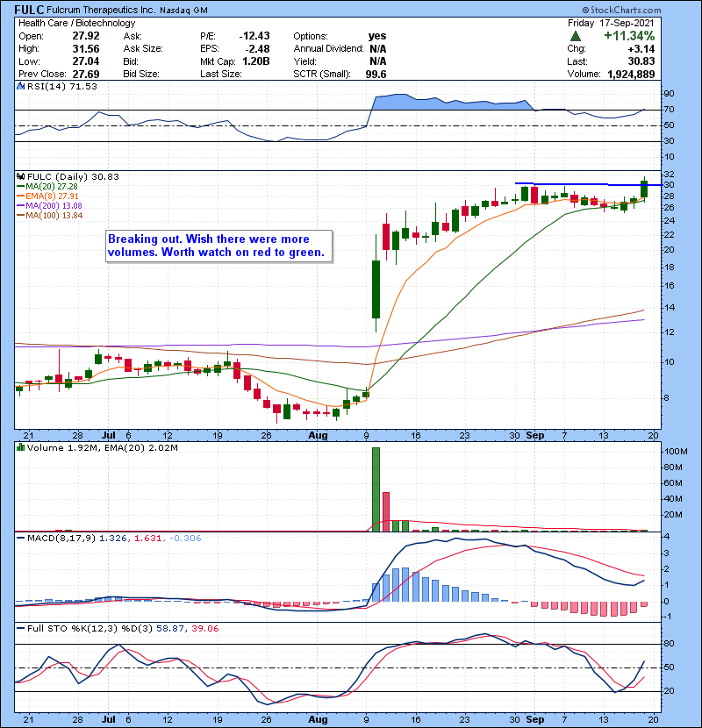This screenshot has width=702, height=728.
Task: Click the stochastic %D value 39.06
Action: (x=204, y=628)
